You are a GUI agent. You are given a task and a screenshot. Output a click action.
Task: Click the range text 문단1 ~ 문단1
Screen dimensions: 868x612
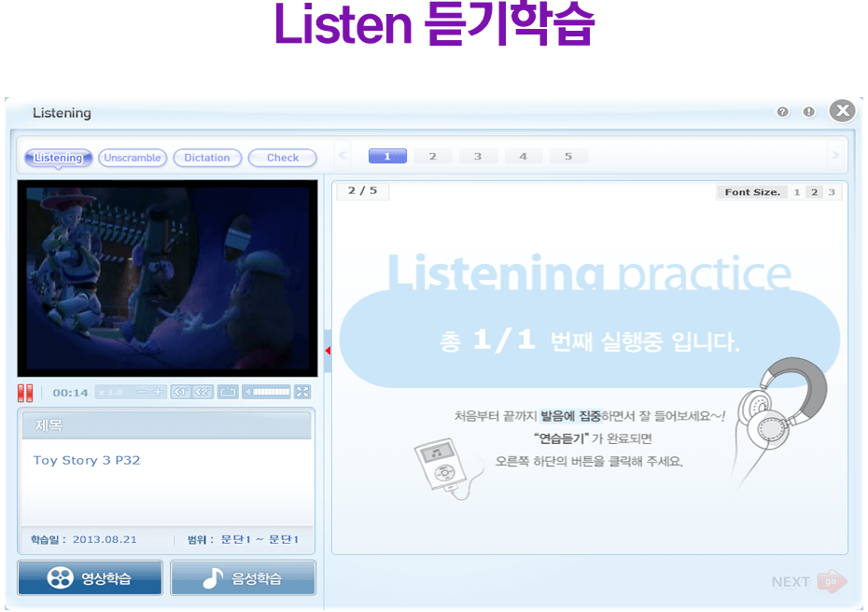(259, 539)
